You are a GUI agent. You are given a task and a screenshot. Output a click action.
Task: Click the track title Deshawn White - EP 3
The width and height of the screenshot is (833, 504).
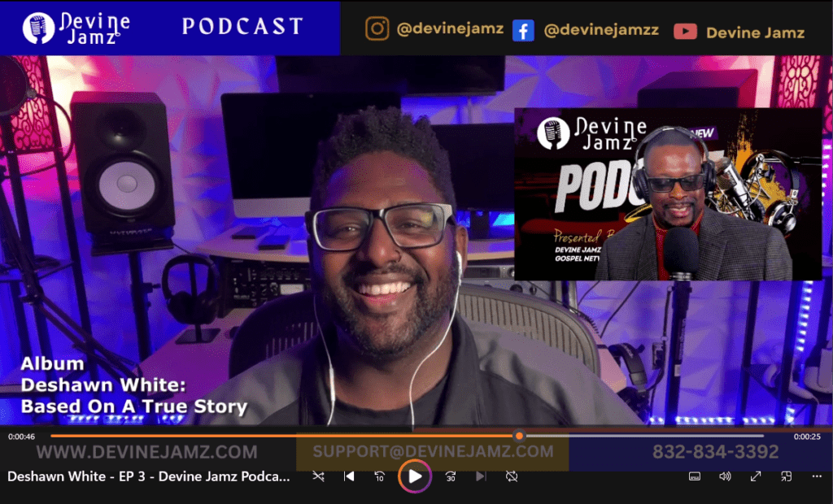click(149, 476)
